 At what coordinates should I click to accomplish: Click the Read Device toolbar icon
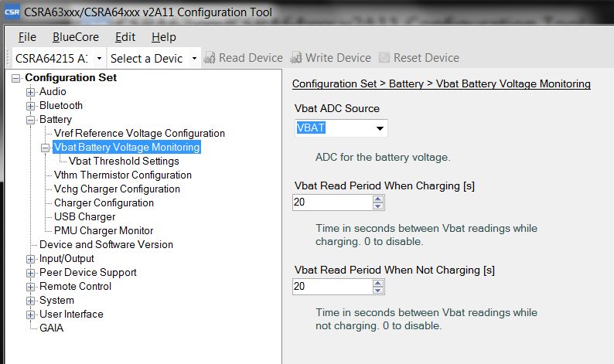[x=210, y=58]
